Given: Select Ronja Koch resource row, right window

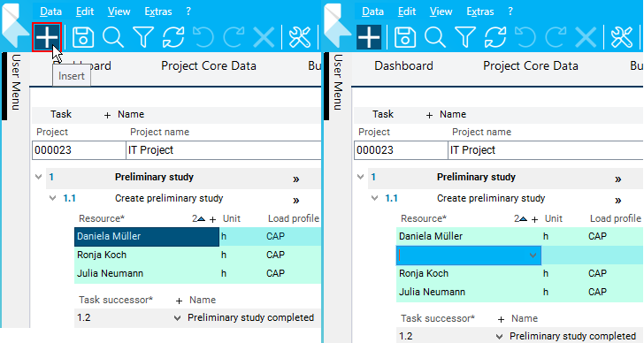Looking at the screenshot, I should (x=519, y=274).
